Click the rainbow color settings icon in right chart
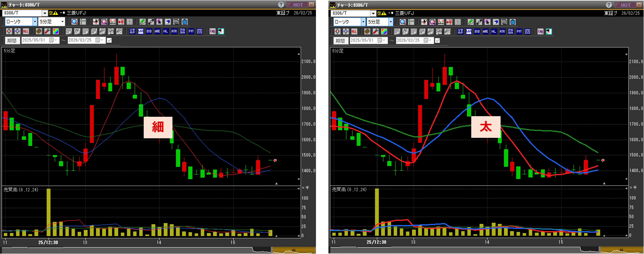 pyautogui.click(x=384, y=31)
